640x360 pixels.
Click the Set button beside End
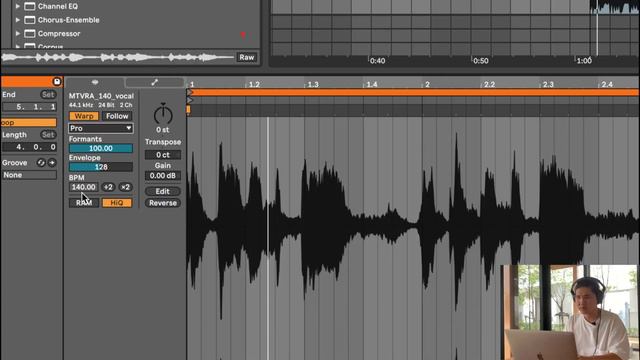pos(48,95)
